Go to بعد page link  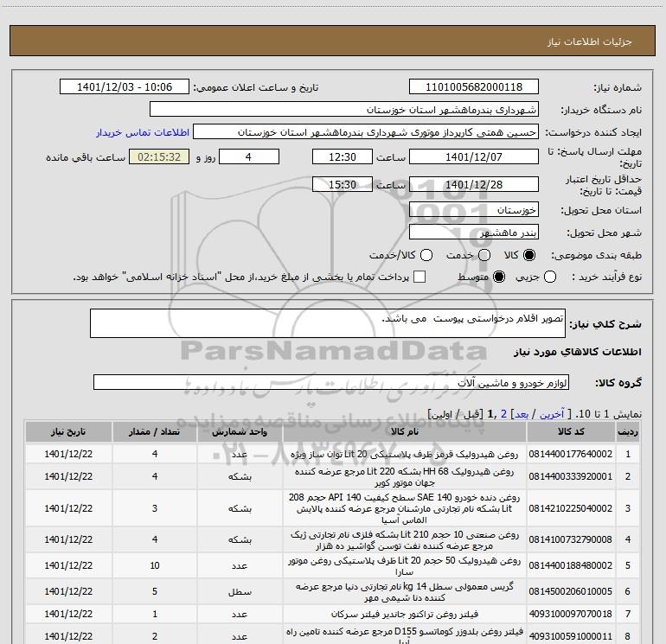tap(522, 414)
